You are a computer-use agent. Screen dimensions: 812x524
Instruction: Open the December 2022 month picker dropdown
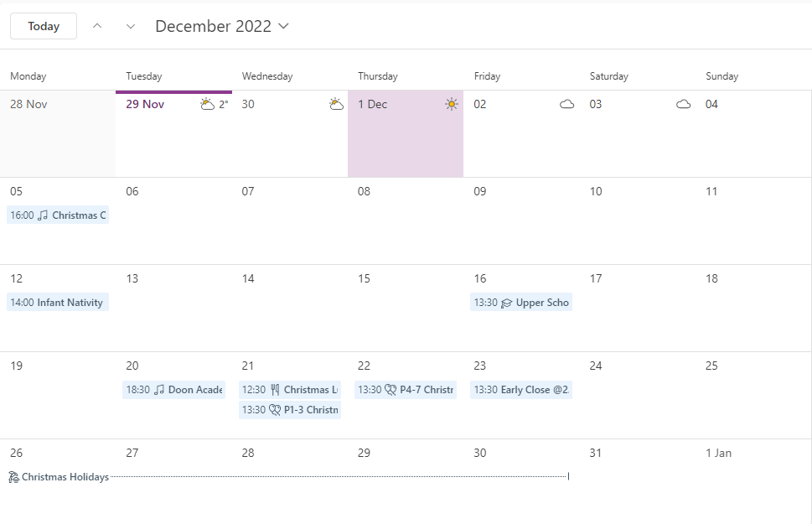pyautogui.click(x=222, y=26)
